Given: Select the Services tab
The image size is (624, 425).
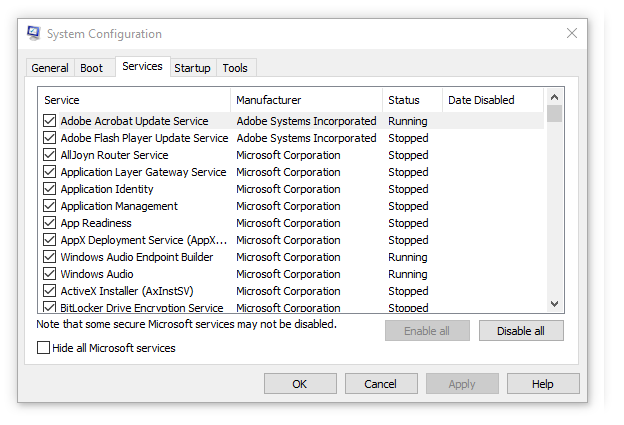Looking at the screenshot, I should click(142, 66).
